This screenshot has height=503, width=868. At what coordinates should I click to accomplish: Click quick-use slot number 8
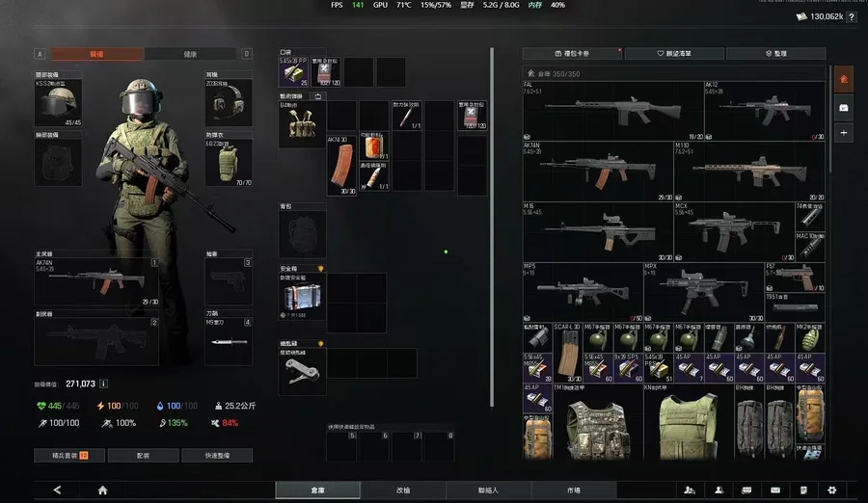pyautogui.click(x=440, y=446)
